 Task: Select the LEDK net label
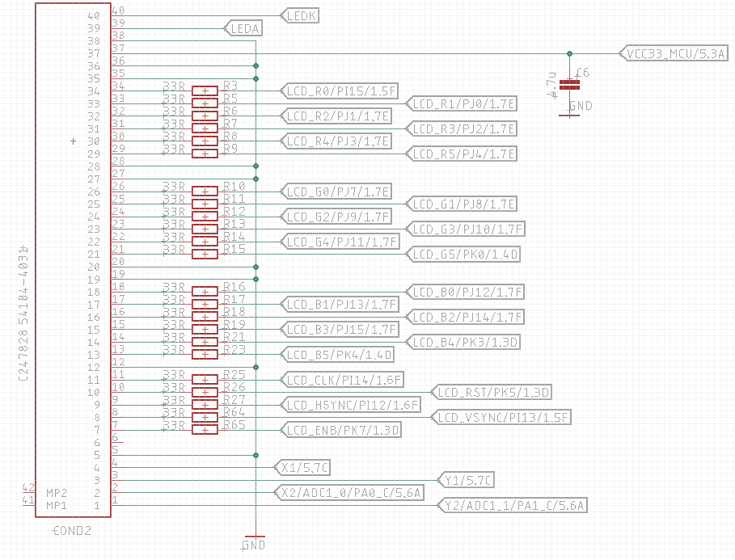click(300, 16)
